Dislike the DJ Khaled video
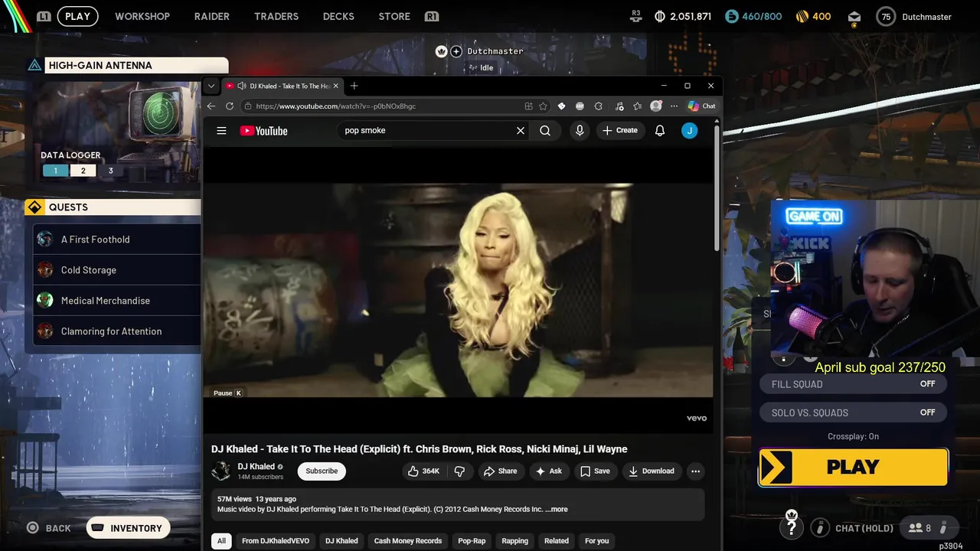The image size is (980, 551). (x=459, y=471)
